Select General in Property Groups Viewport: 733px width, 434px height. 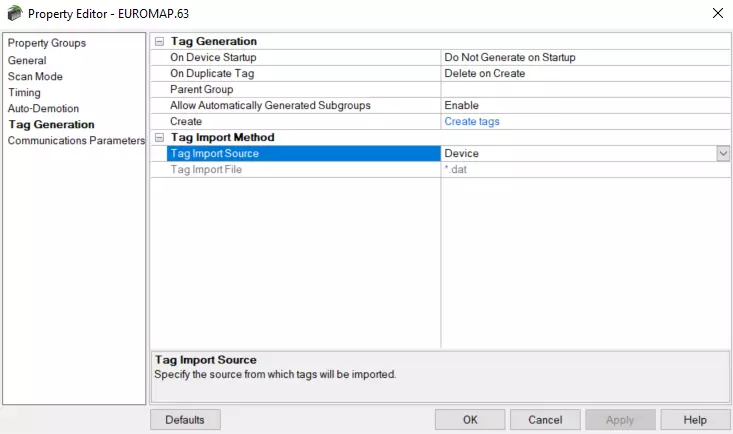click(x=27, y=61)
